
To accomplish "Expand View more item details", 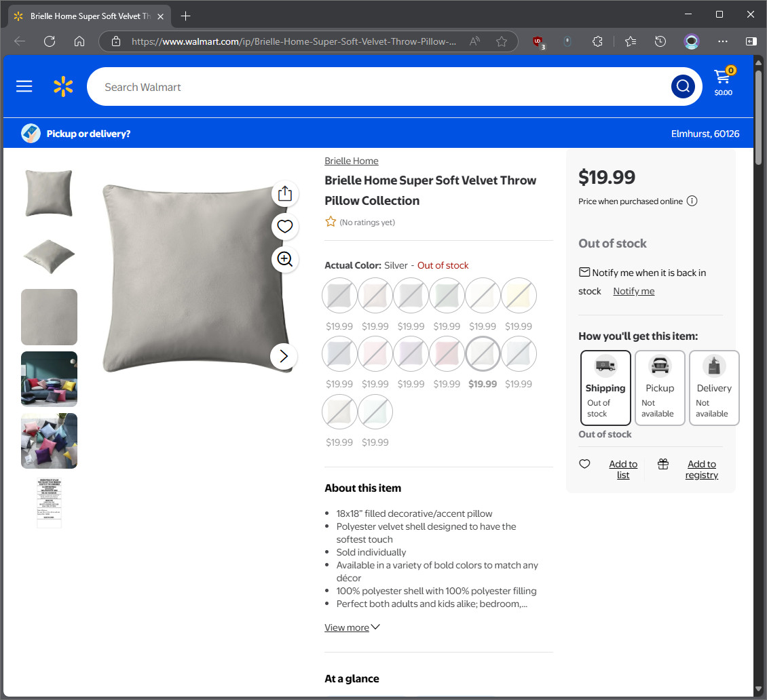I will pos(352,627).
